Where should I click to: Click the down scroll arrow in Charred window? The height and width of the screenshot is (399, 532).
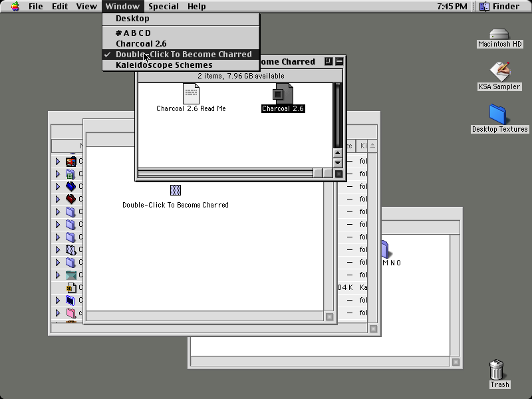(338, 162)
